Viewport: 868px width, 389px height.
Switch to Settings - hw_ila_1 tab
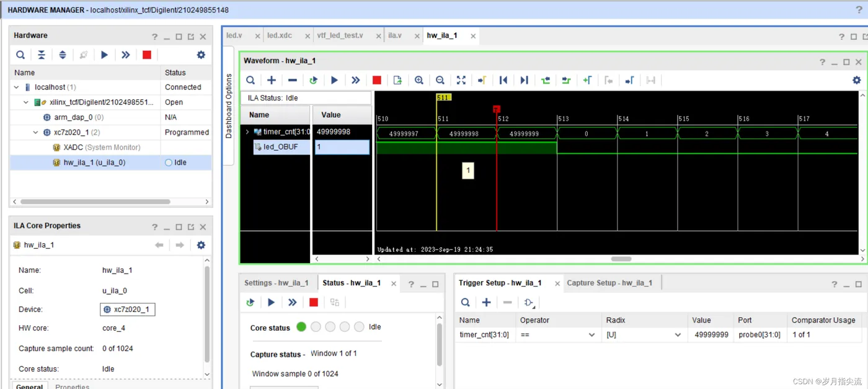coord(277,283)
